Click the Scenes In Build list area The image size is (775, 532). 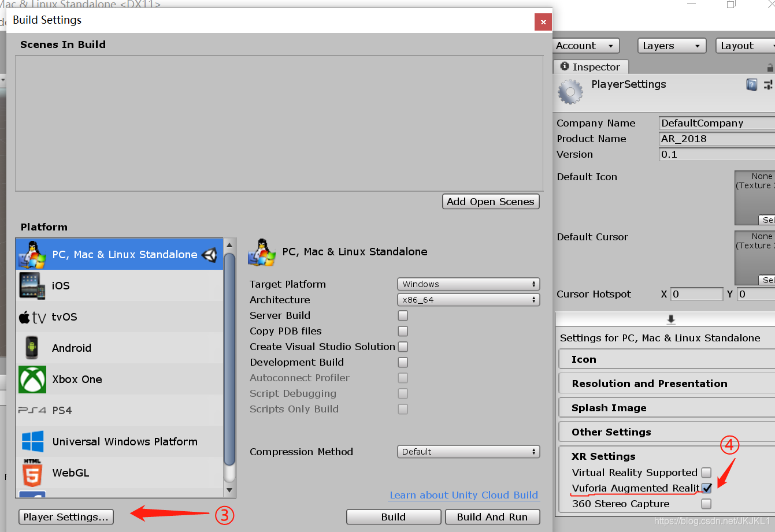coord(279,123)
